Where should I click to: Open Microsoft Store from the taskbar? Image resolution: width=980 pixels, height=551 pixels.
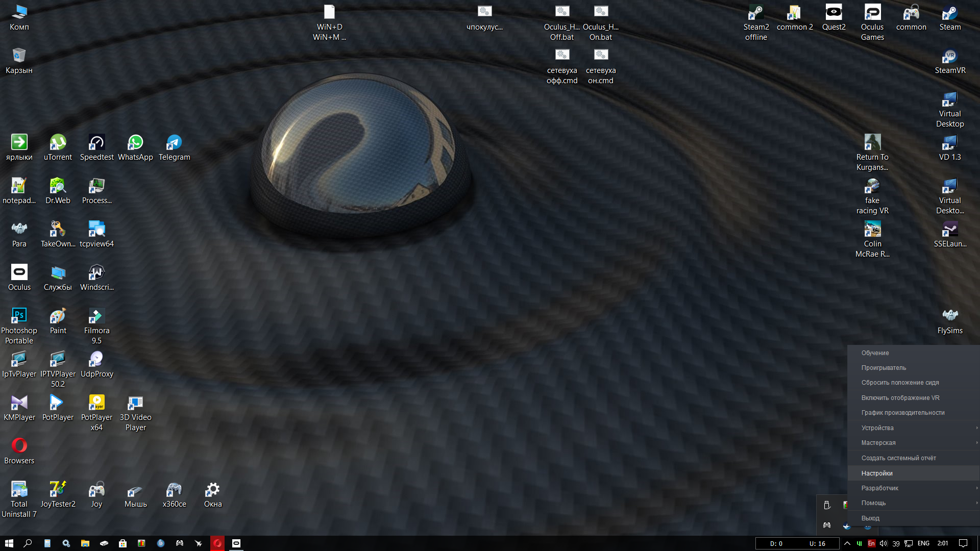click(122, 543)
